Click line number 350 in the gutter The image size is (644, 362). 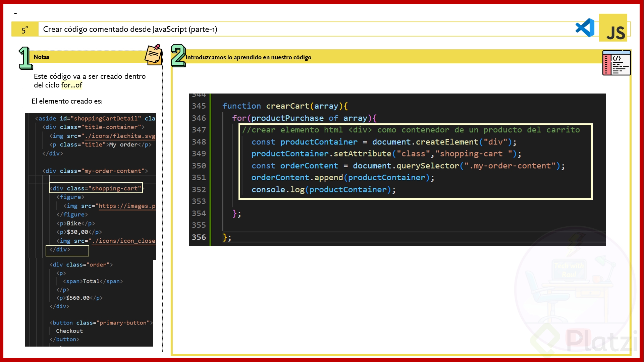point(199,166)
